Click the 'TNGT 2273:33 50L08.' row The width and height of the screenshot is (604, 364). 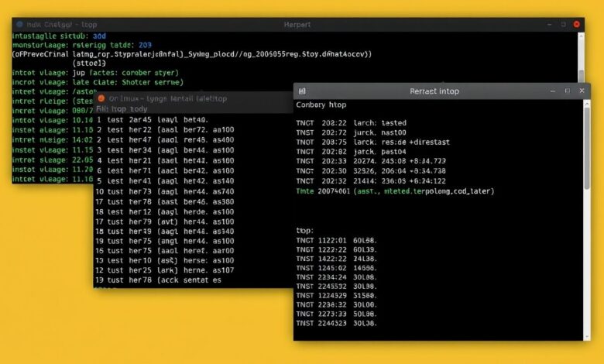(336, 314)
